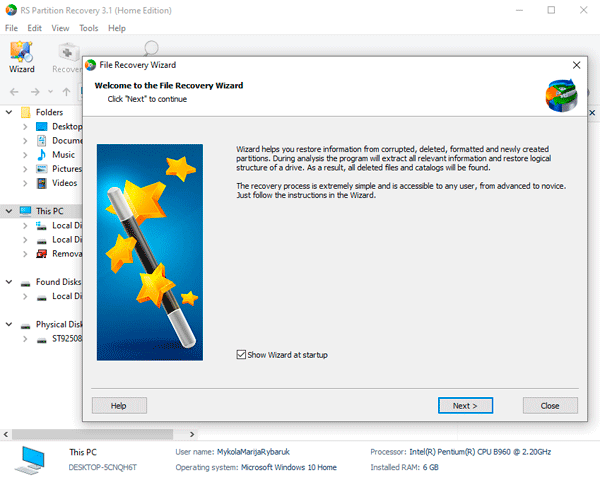Click the wizard disk logo in header

click(x=561, y=96)
